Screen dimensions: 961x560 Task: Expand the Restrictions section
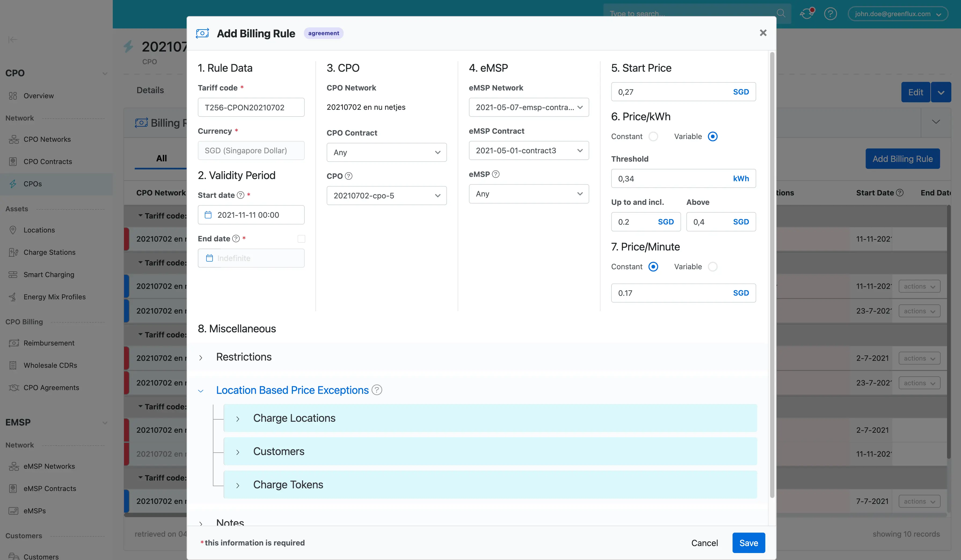point(201,357)
